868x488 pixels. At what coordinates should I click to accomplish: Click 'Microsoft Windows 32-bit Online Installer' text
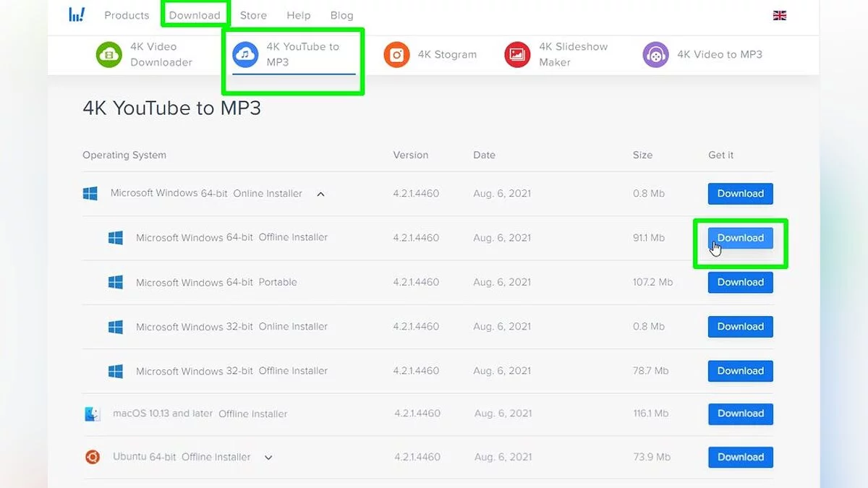click(231, 327)
